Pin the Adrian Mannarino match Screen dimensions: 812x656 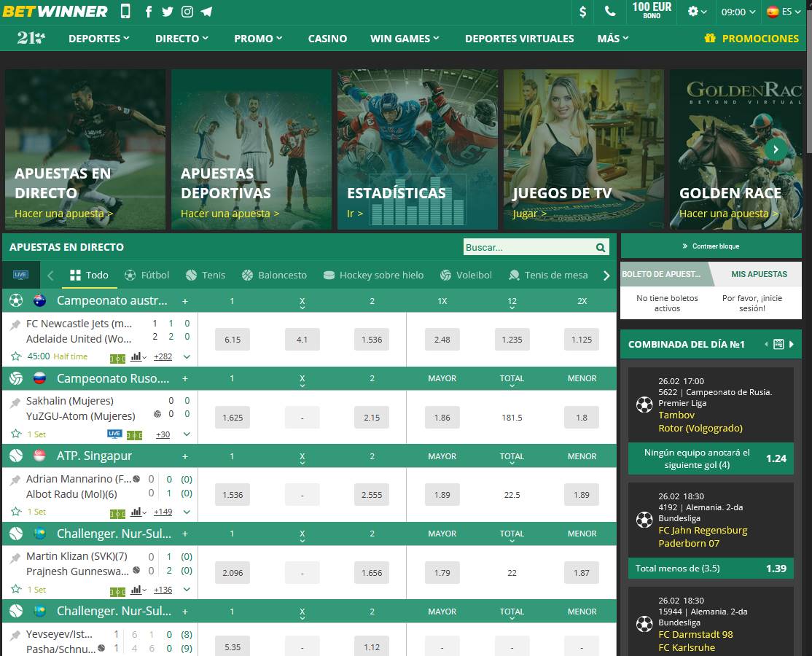(x=15, y=480)
